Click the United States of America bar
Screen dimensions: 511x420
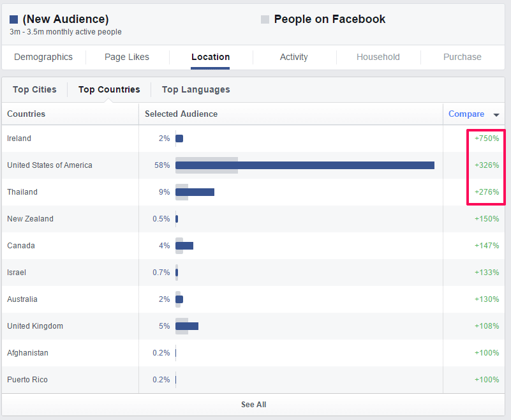[304, 165]
